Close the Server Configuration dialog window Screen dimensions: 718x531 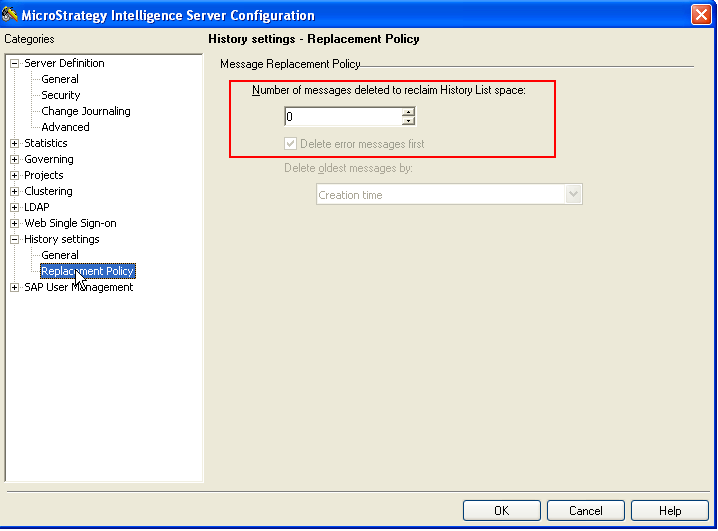pyautogui.click(x=701, y=14)
